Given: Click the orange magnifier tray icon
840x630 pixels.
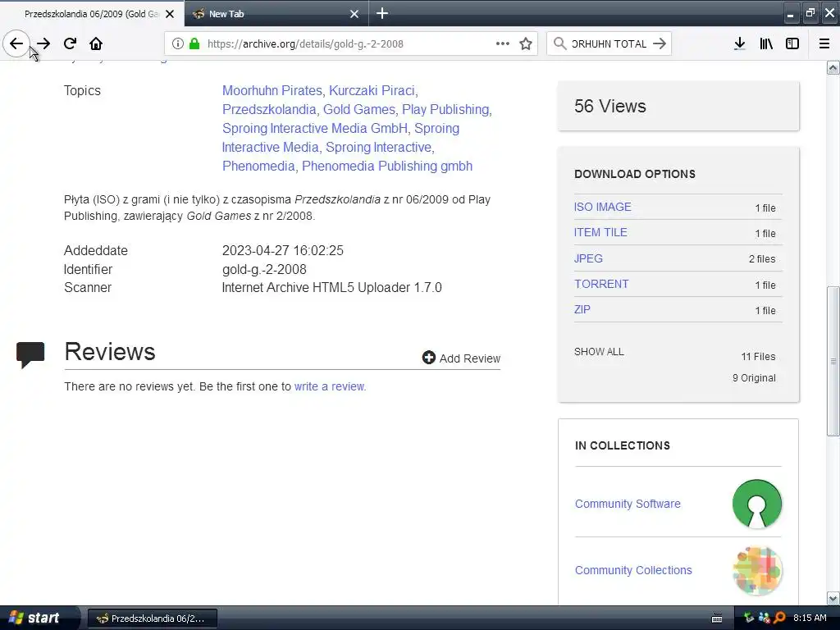Looking at the screenshot, I should pyautogui.click(x=779, y=618).
